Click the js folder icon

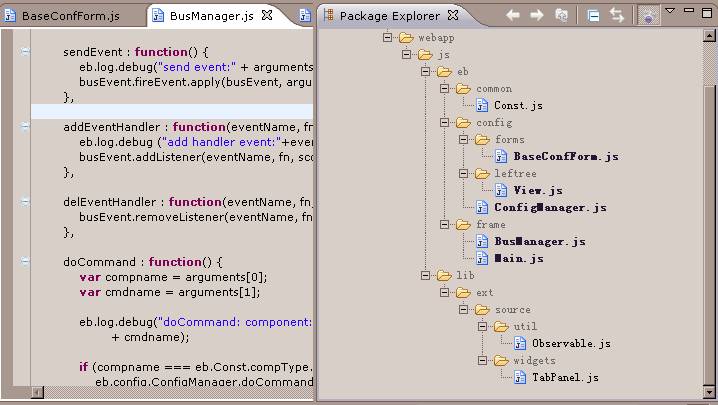point(425,55)
